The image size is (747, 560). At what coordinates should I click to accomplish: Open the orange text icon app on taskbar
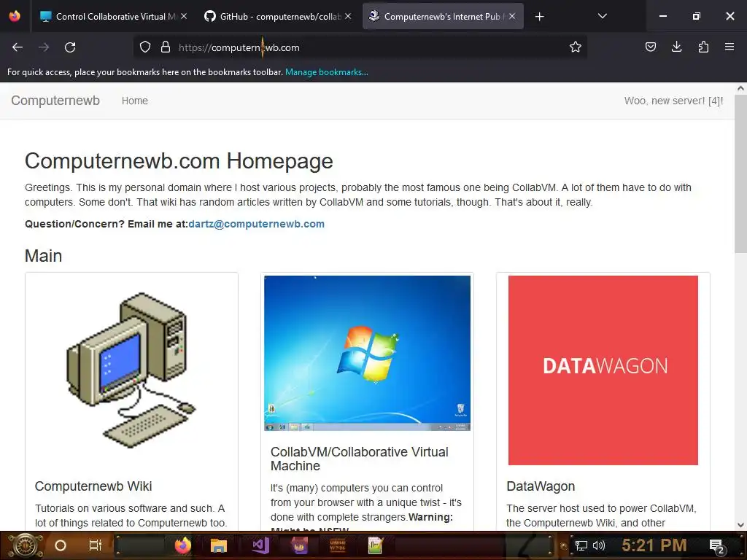[x=337, y=545]
